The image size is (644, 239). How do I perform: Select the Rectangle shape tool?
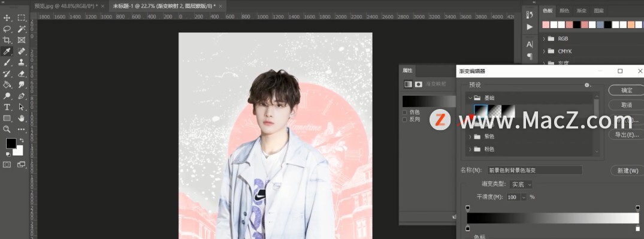7,118
